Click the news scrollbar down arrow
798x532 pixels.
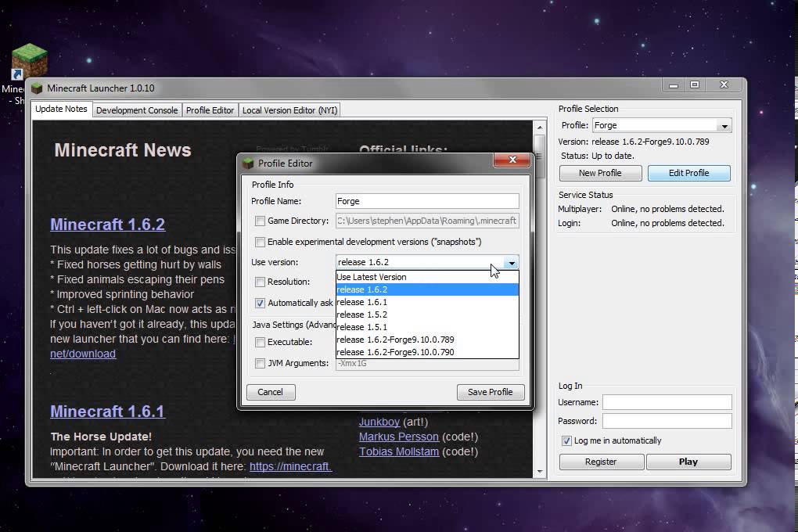(540, 472)
